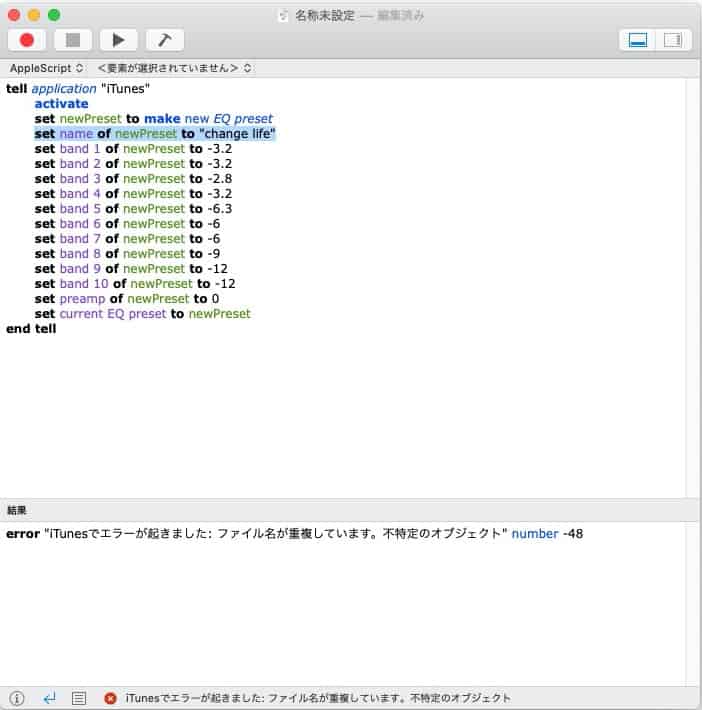
Task: Click the 'set band 1' line
Action: (x=133, y=149)
